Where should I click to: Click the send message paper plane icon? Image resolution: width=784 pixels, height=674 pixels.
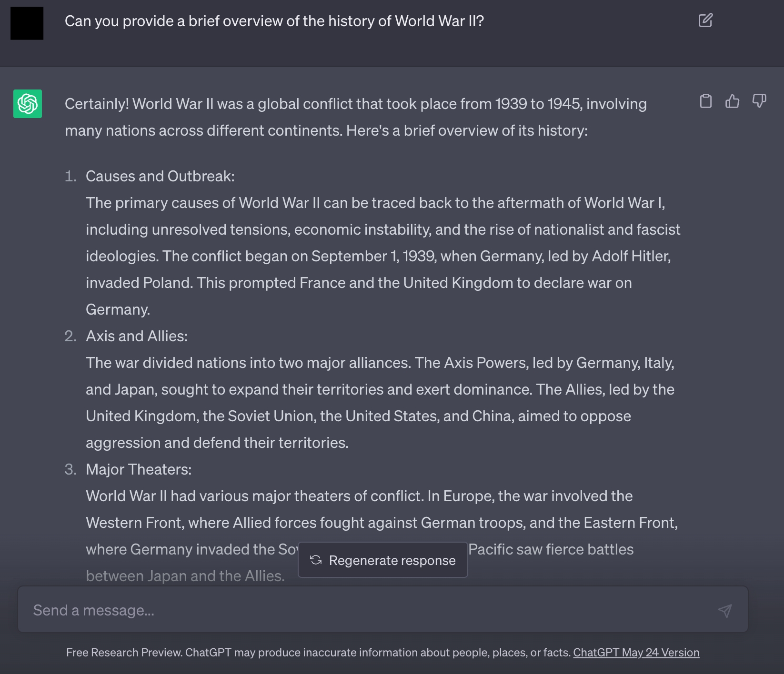pos(725,610)
